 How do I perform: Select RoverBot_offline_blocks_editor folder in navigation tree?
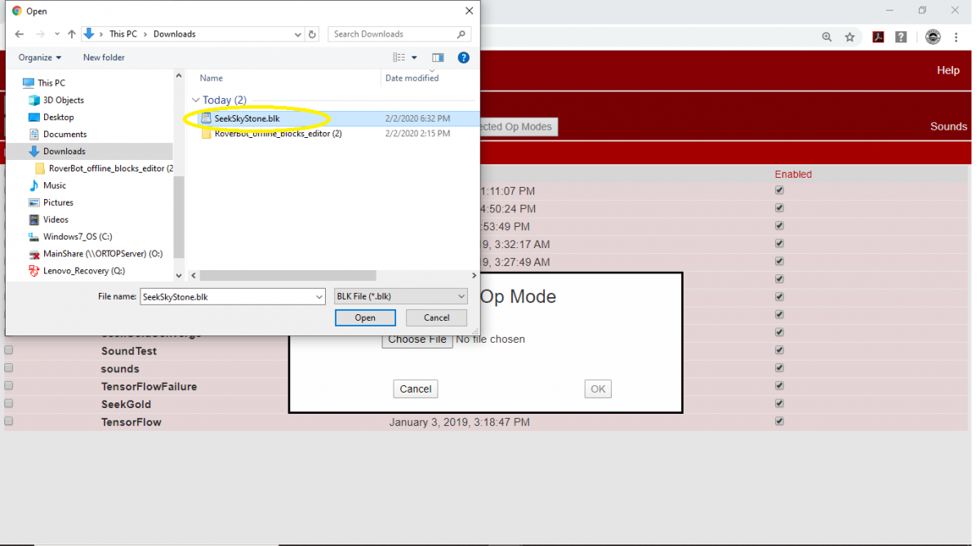105,168
